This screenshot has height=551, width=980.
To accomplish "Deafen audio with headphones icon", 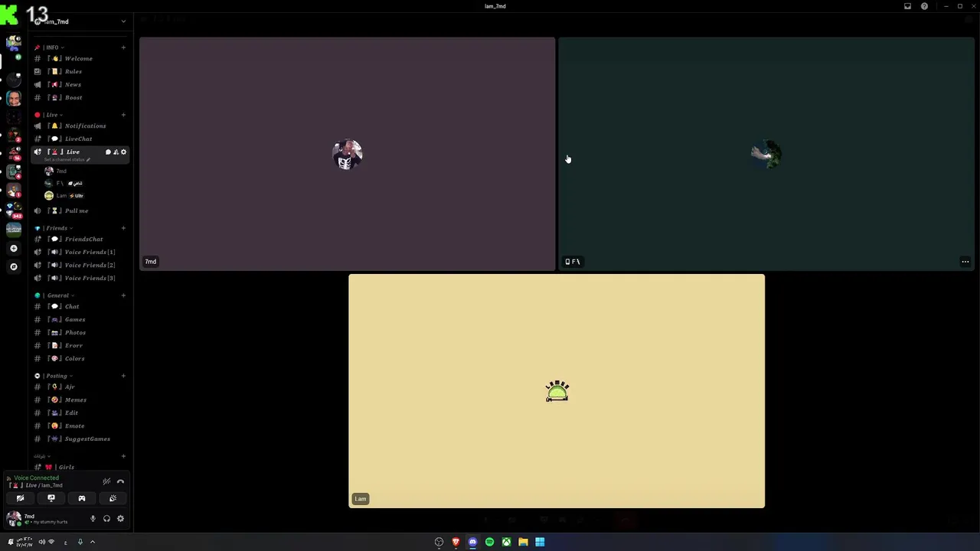I will 106,519.
